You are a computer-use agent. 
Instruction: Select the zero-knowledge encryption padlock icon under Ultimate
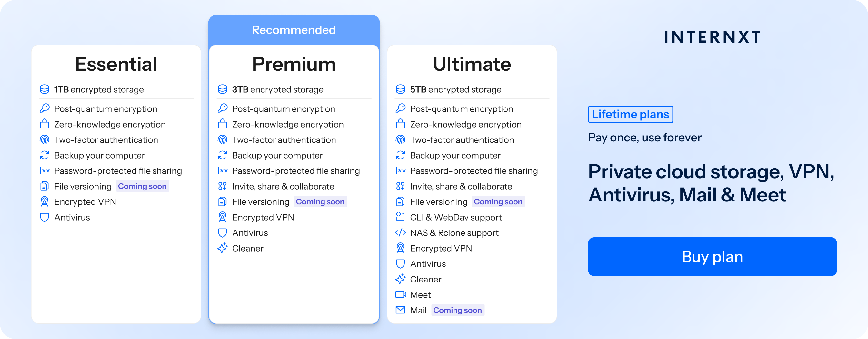[400, 124]
